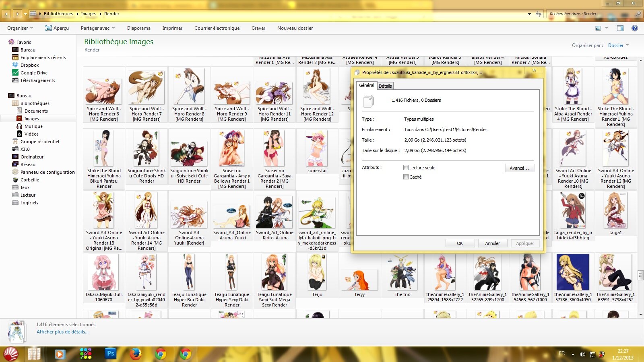Open Groupe résidentiel
644x362 pixels.
point(40,142)
